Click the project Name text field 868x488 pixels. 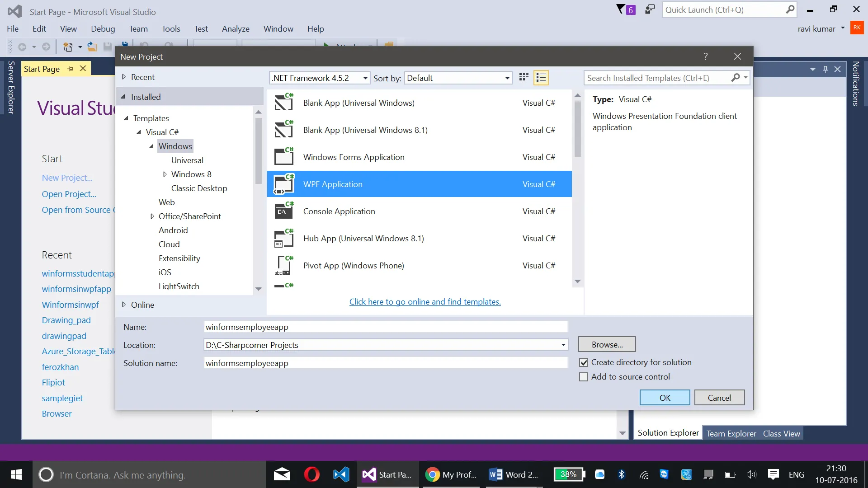point(385,327)
